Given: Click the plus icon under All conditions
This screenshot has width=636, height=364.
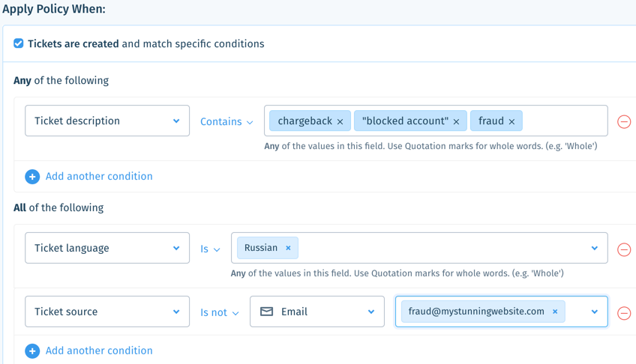Looking at the screenshot, I should pyautogui.click(x=32, y=351).
